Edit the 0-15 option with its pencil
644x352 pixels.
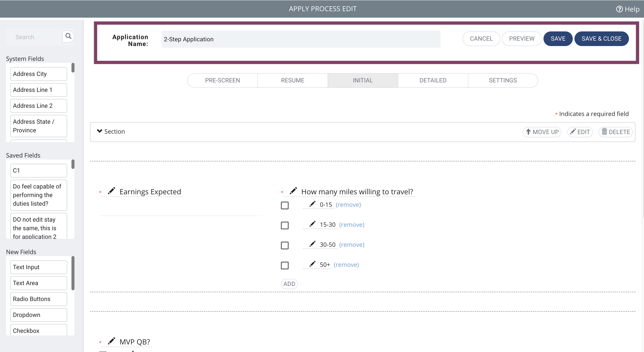[312, 204]
